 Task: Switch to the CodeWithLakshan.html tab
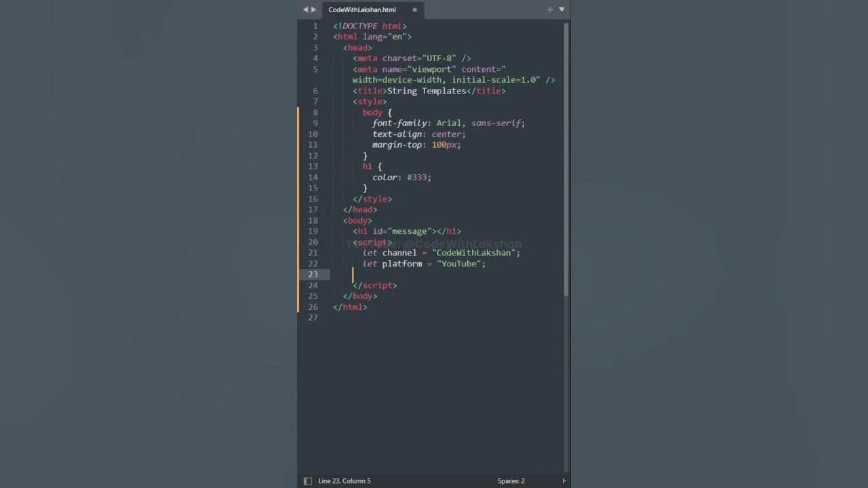point(361,9)
